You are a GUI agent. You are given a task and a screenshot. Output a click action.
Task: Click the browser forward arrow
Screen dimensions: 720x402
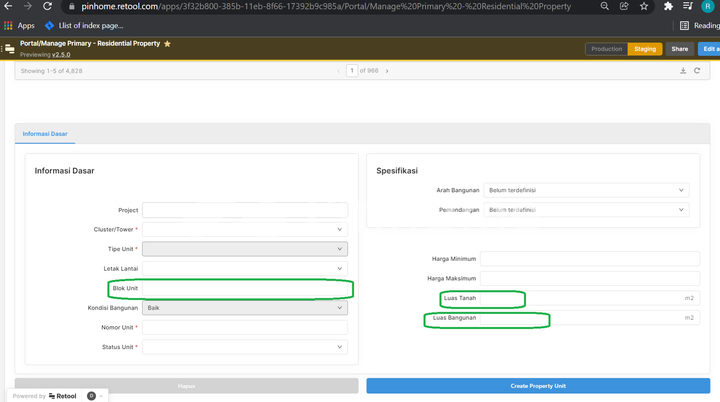tap(28, 6)
